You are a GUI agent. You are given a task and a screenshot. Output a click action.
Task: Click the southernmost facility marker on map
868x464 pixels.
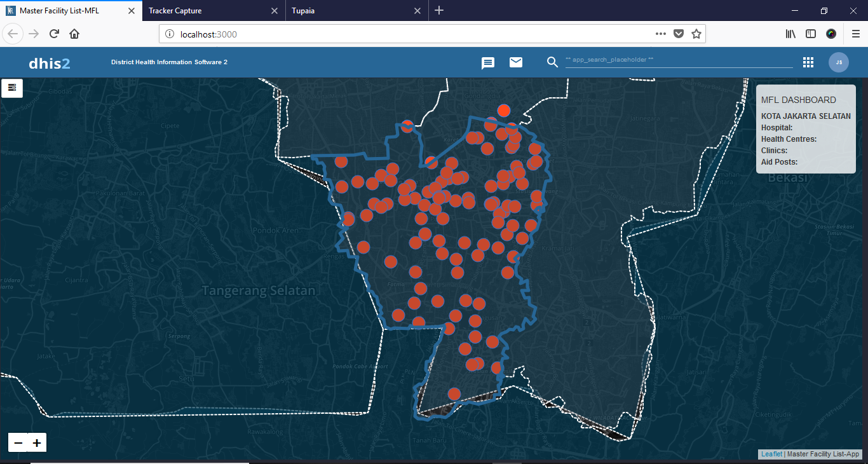[x=454, y=393]
